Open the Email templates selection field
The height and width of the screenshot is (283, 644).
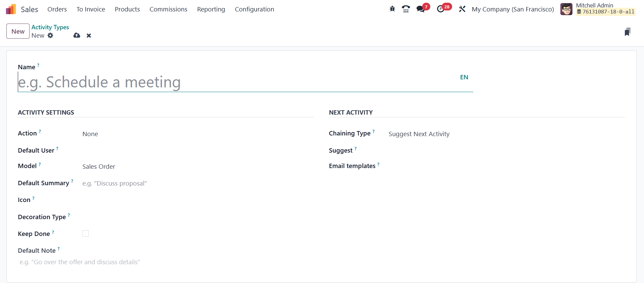coord(507,166)
